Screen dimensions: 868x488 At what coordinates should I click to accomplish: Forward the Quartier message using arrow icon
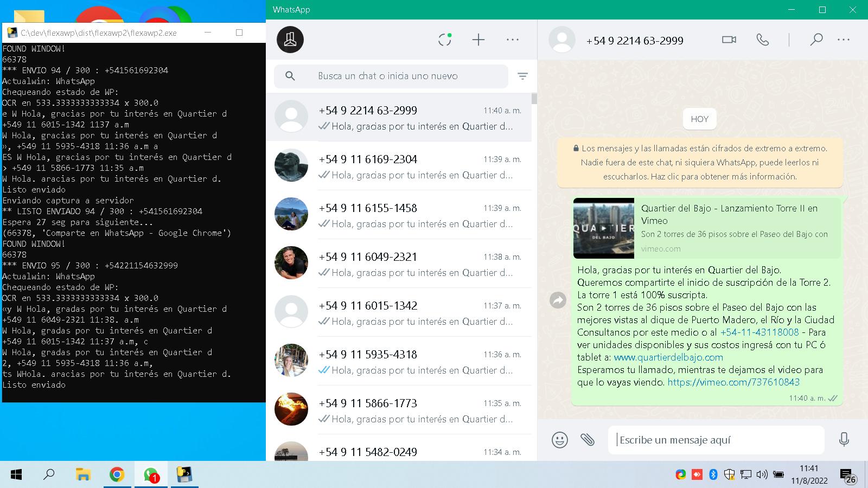tap(558, 300)
